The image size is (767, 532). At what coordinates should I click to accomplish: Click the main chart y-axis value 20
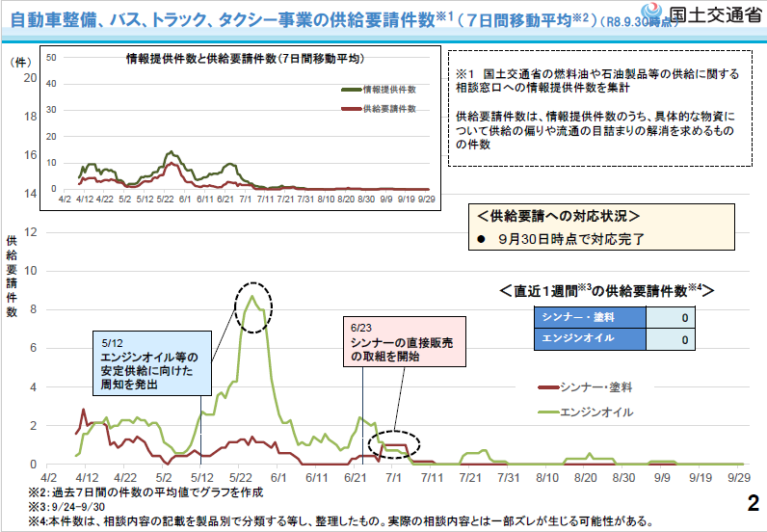(x=30, y=78)
